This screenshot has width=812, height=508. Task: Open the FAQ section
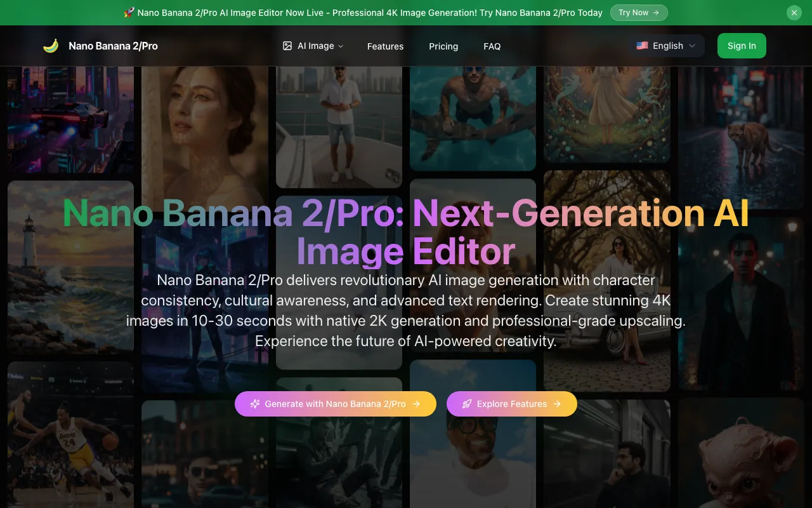(x=492, y=46)
